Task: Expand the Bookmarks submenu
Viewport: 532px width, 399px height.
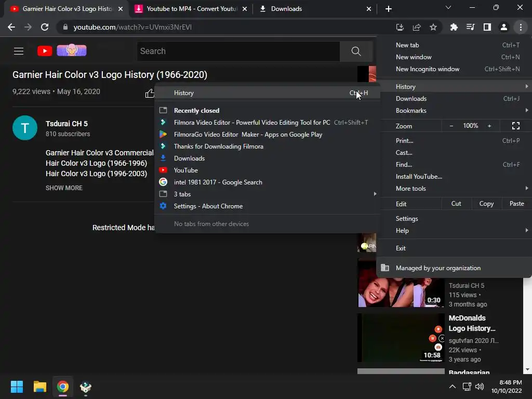Action: [454, 111]
